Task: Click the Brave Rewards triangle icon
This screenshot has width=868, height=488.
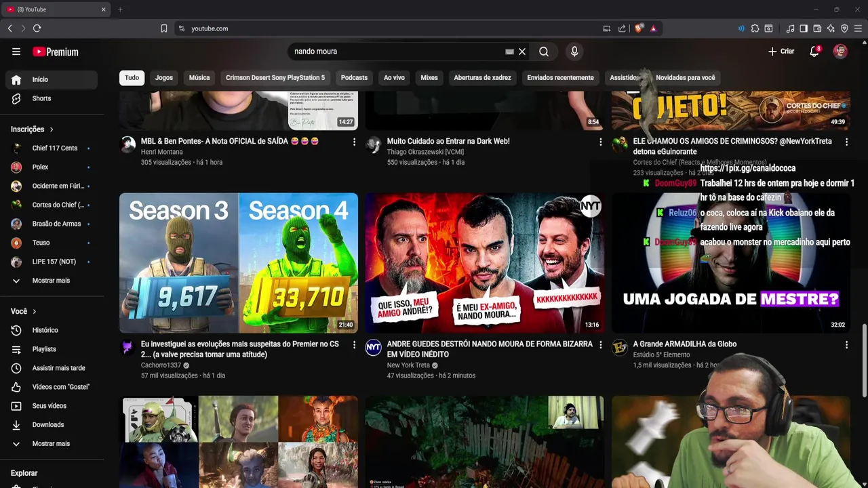Action: point(653,28)
